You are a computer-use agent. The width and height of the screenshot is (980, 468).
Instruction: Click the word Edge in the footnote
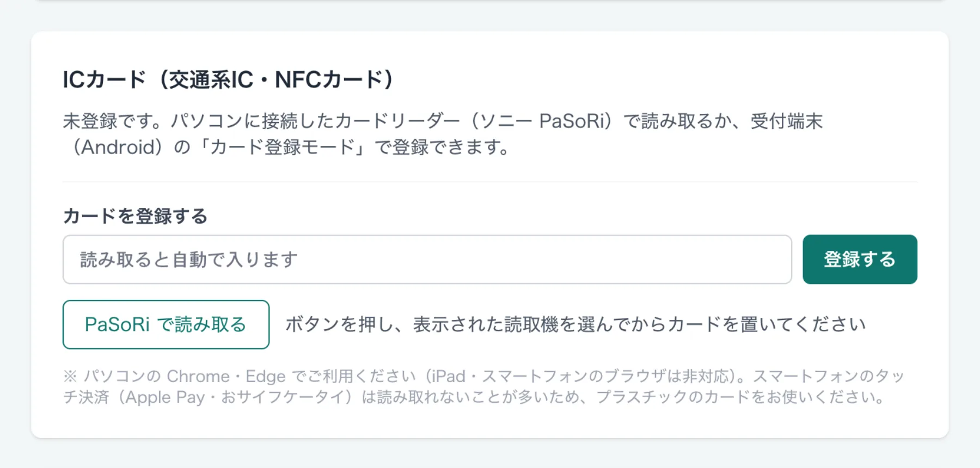pyautogui.click(x=266, y=376)
